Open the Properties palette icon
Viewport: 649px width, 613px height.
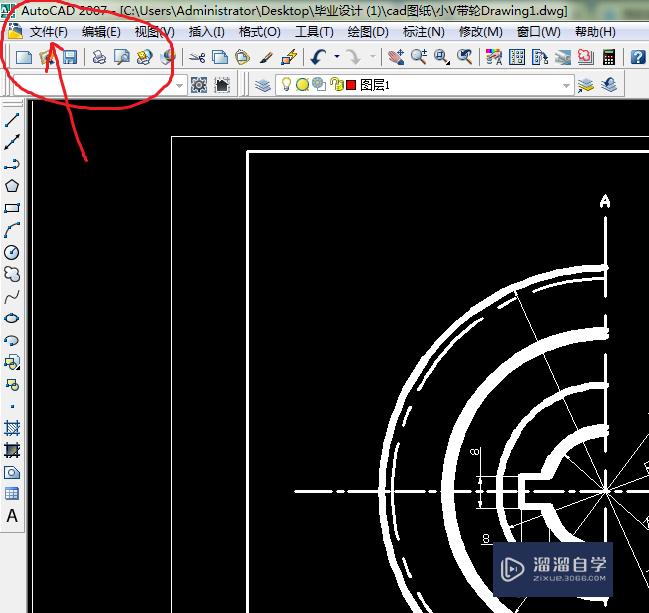(x=494, y=57)
